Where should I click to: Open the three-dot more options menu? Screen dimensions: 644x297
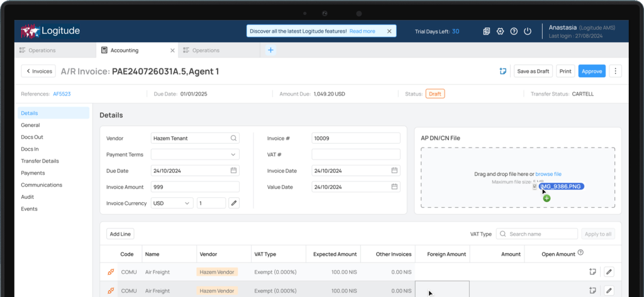coord(615,71)
